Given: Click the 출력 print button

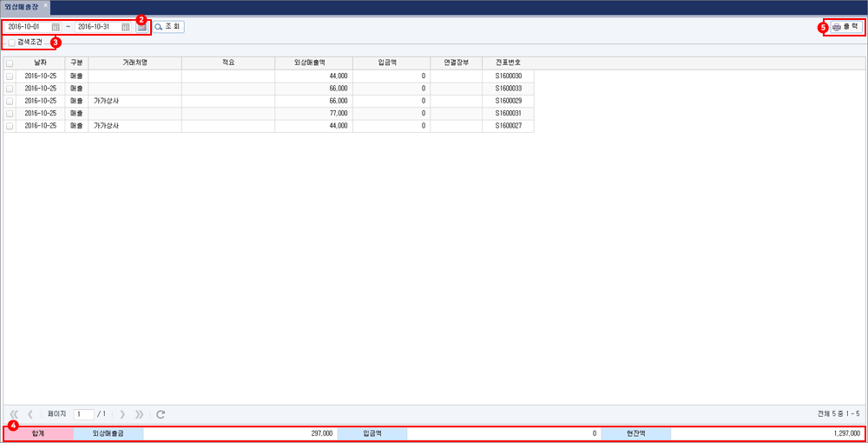Looking at the screenshot, I should (x=846, y=27).
